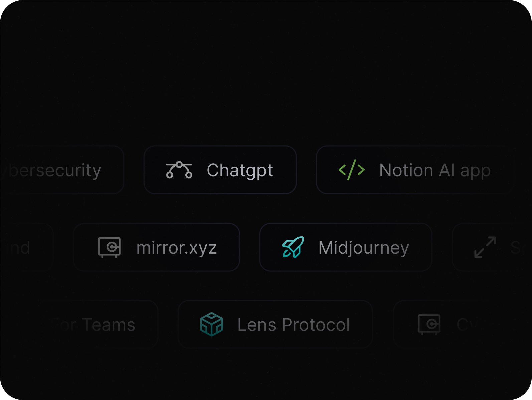Select the Midjourney text label

[x=364, y=248]
